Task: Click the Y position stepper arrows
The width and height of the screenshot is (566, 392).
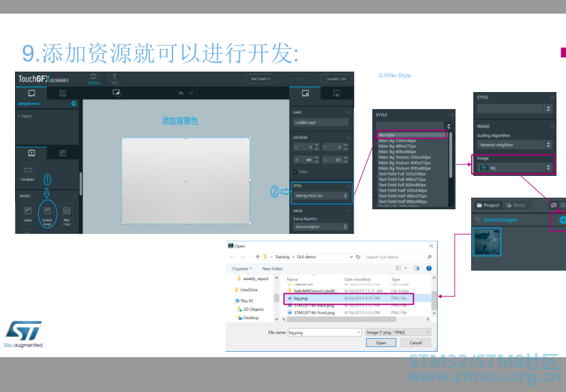Action: click(346, 147)
